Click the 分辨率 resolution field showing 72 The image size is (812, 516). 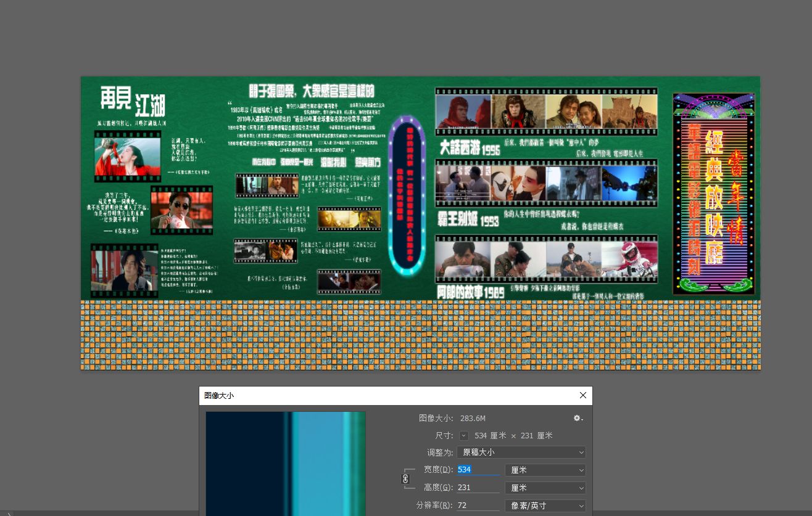click(478, 506)
